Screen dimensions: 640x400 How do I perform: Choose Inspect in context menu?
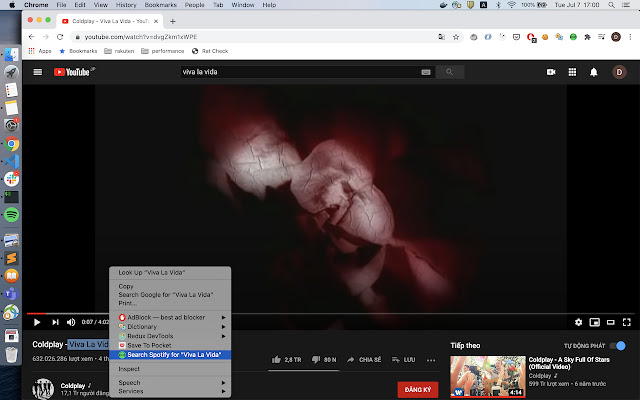[170, 369]
